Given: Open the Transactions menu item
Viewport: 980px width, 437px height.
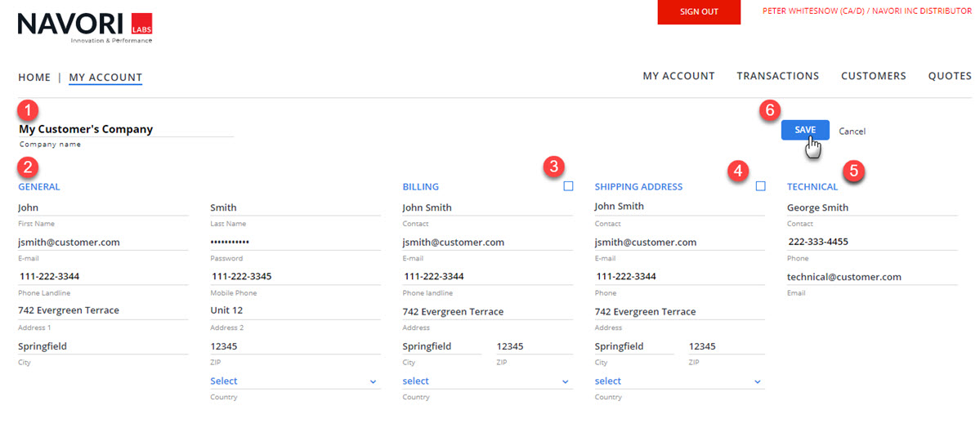Looking at the screenshot, I should point(777,76).
